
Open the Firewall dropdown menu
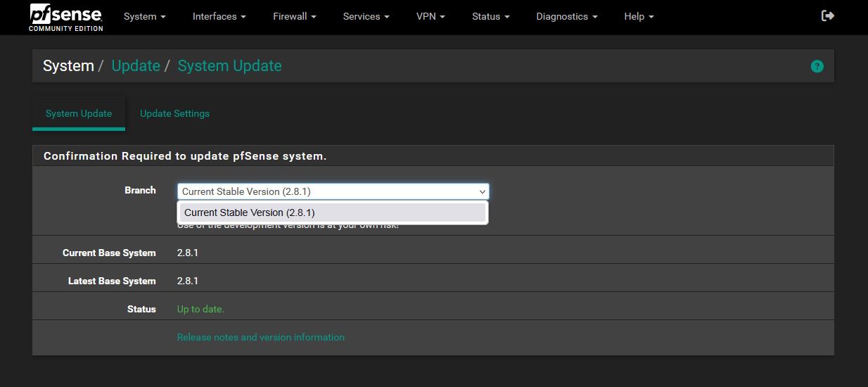[x=294, y=16]
